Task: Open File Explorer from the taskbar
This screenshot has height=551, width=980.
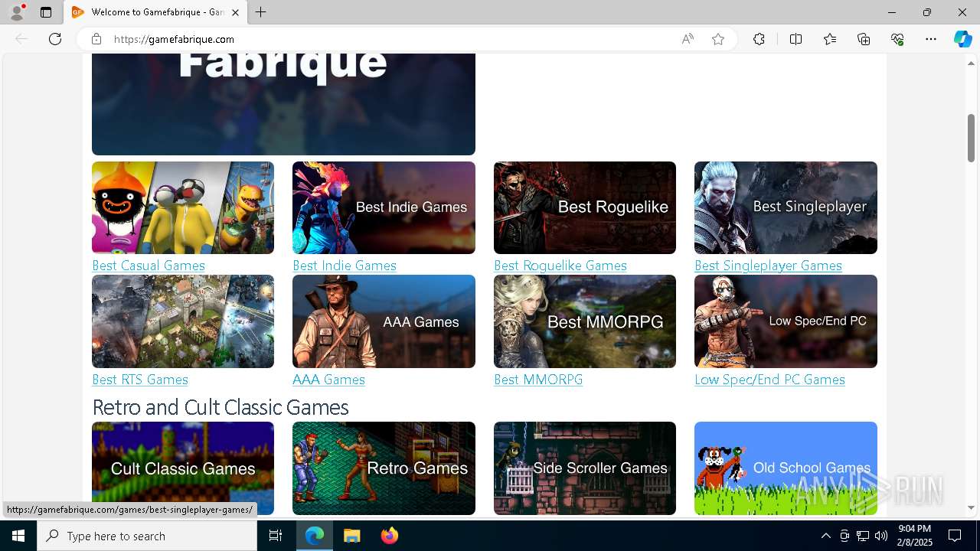Action: [351, 536]
